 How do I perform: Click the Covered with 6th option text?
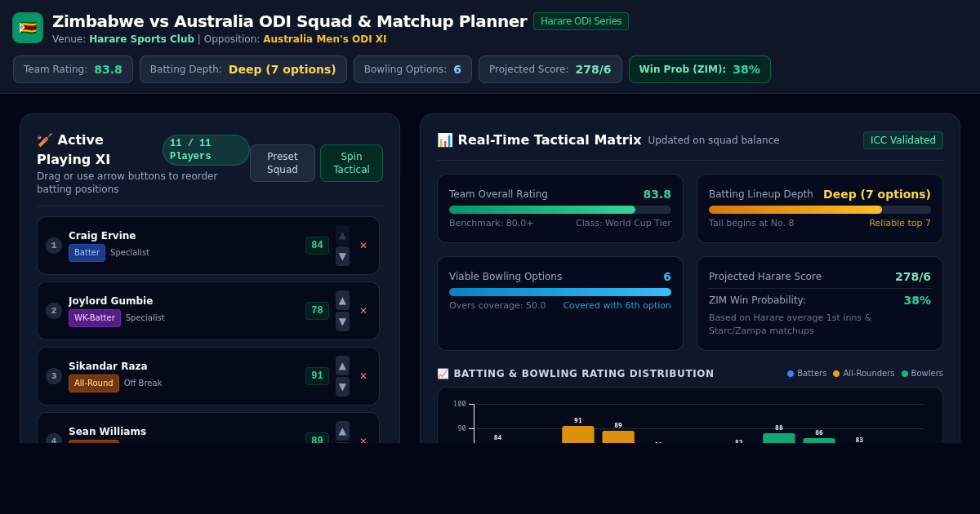[x=617, y=306]
